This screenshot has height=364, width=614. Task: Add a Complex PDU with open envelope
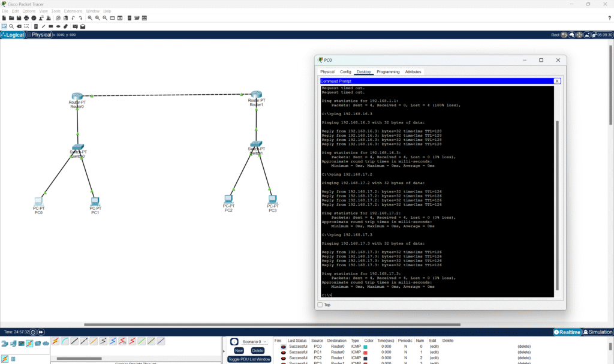coord(83,26)
